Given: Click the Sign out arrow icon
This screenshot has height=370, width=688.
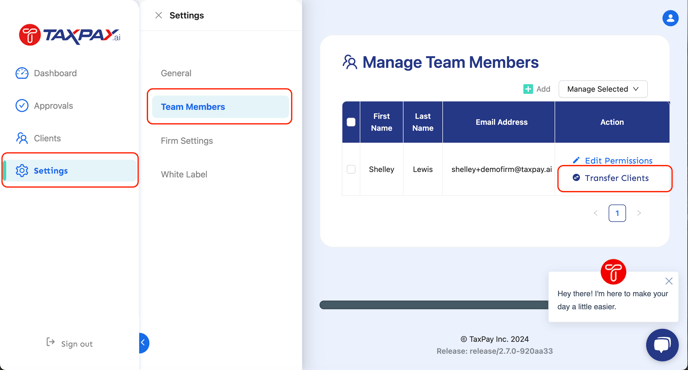Looking at the screenshot, I should [x=50, y=342].
